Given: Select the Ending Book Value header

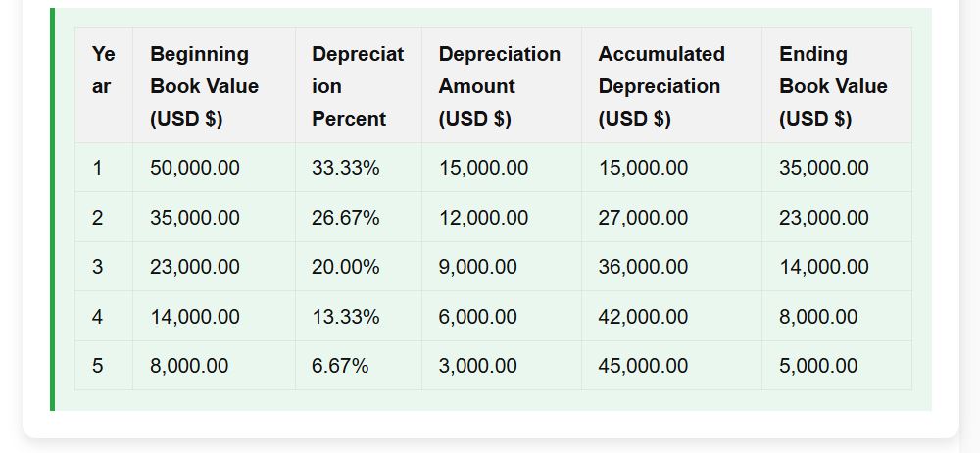Looking at the screenshot, I should coord(836,85).
